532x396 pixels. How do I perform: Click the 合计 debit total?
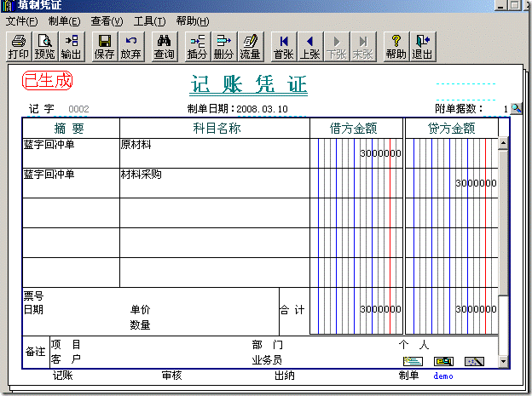[380, 309]
